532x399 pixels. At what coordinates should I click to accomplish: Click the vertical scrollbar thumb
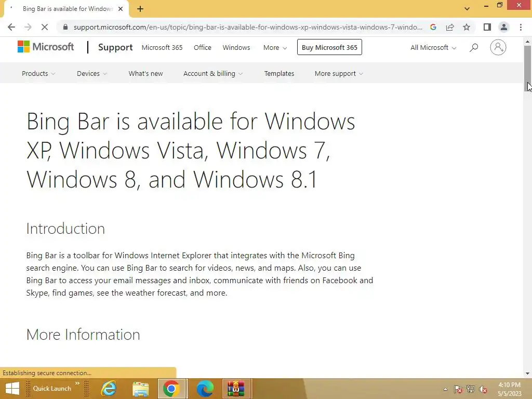[x=528, y=68]
